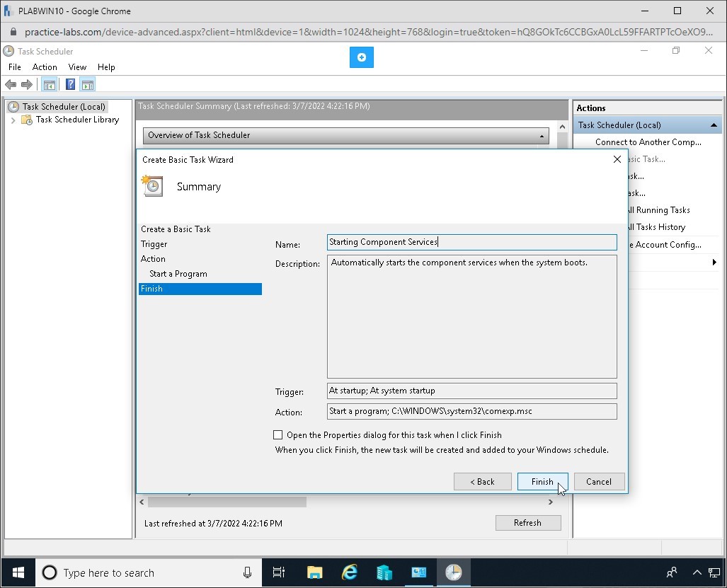Click the blue plus button at top center
This screenshot has height=588, width=727.
click(x=362, y=57)
